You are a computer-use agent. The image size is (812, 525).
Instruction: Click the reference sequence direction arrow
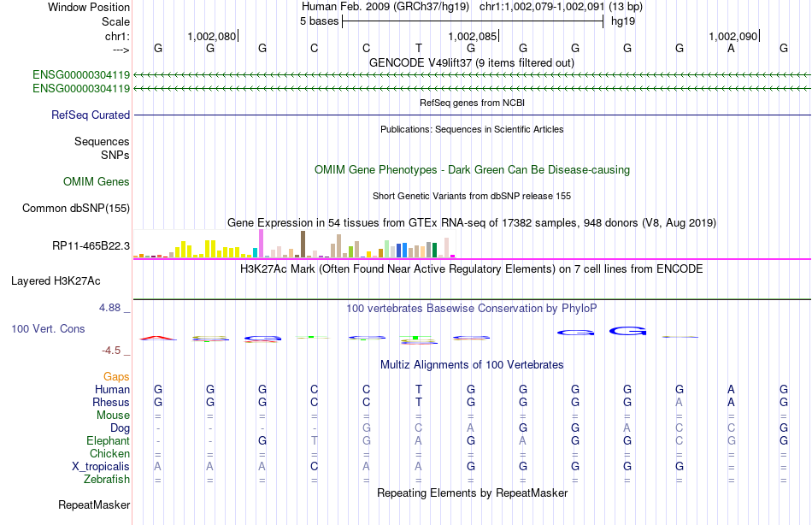(121, 50)
